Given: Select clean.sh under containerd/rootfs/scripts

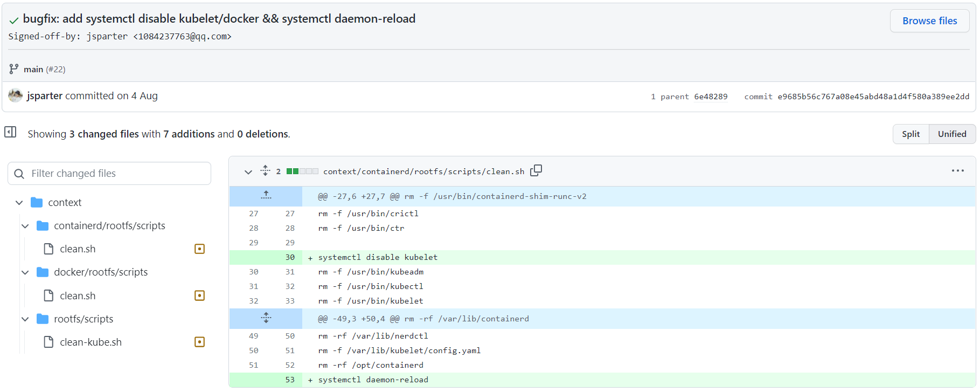Looking at the screenshot, I should (x=78, y=249).
